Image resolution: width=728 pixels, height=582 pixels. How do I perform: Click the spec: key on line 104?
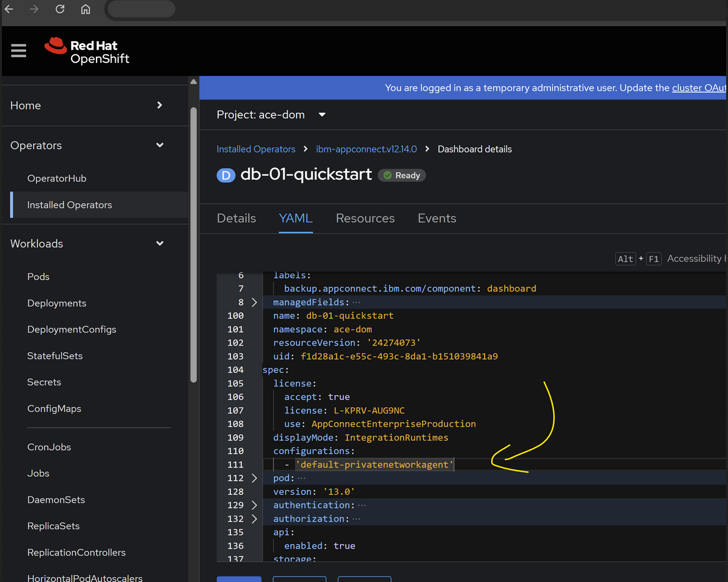(x=276, y=370)
